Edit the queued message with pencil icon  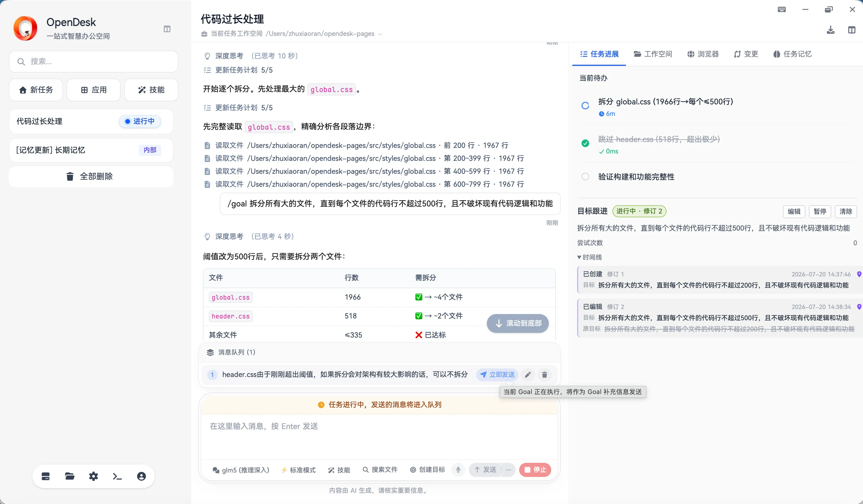528,375
